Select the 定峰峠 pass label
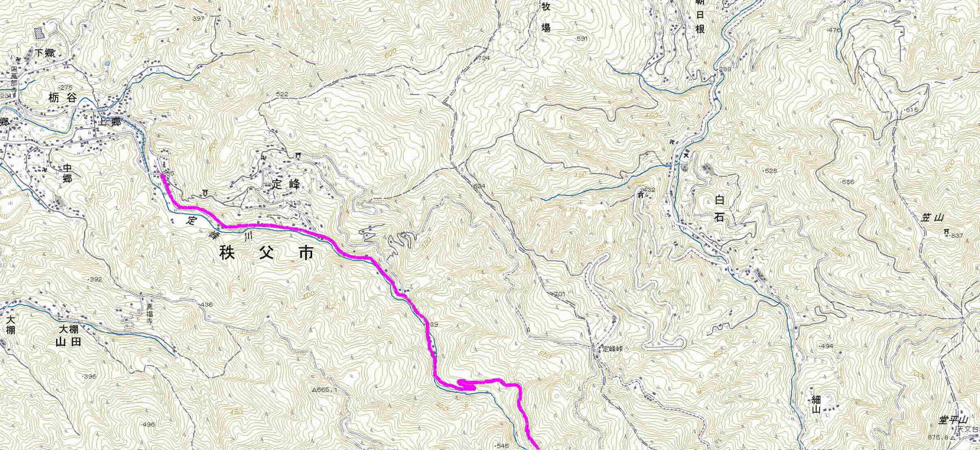The image size is (980, 450). coord(613,349)
